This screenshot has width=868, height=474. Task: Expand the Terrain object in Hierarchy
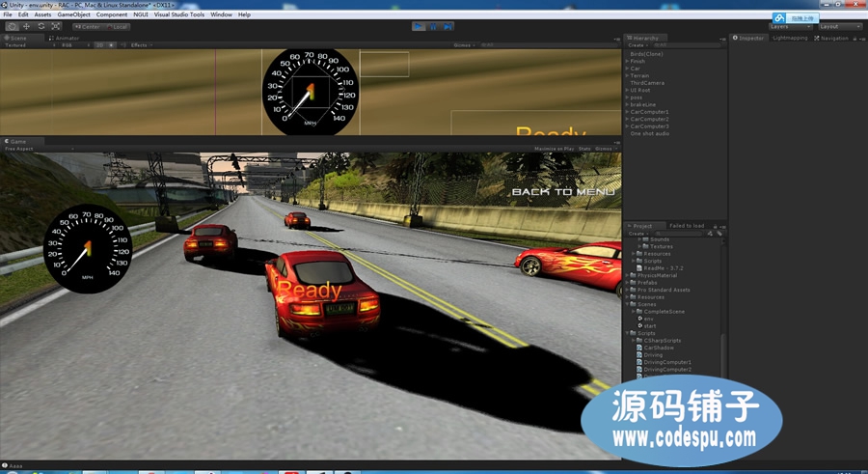(627, 75)
